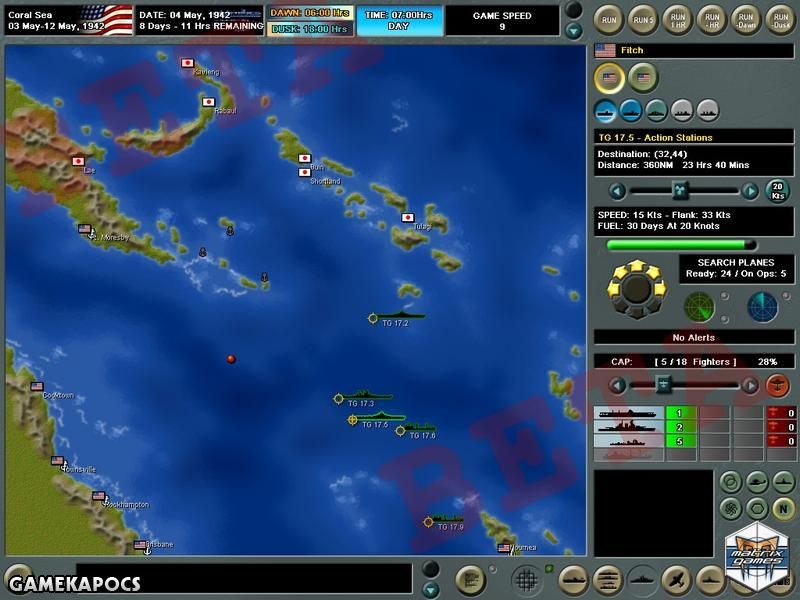Click the teal down arrow under the top dark button
800x600 pixels.
click(x=574, y=31)
